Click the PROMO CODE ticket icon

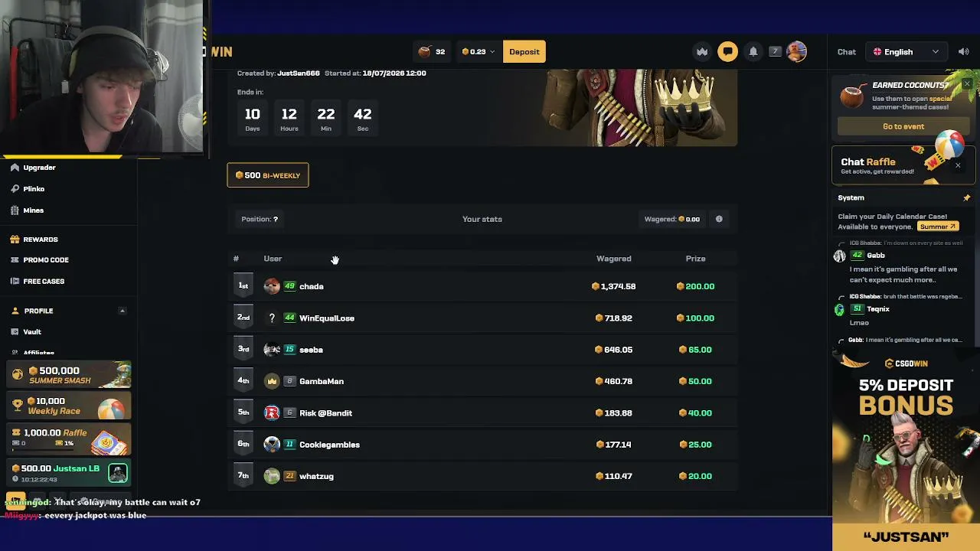(x=15, y=260)
